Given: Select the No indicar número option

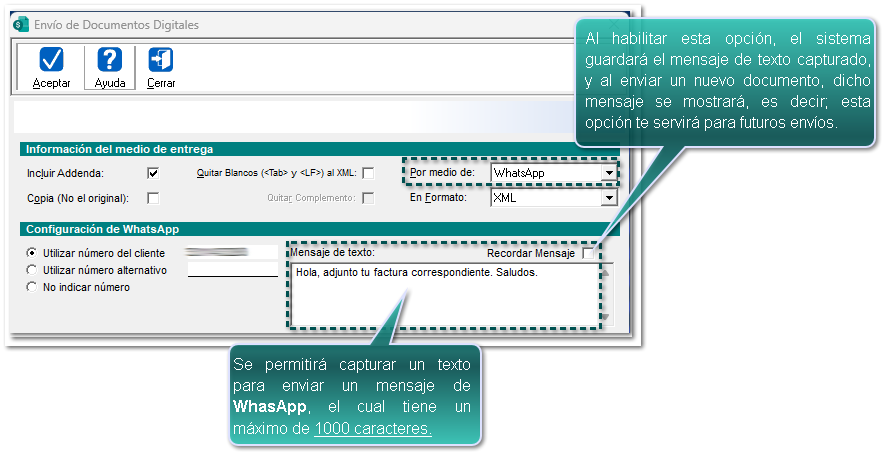Looking at the screenshot, I should coord(32,287).
